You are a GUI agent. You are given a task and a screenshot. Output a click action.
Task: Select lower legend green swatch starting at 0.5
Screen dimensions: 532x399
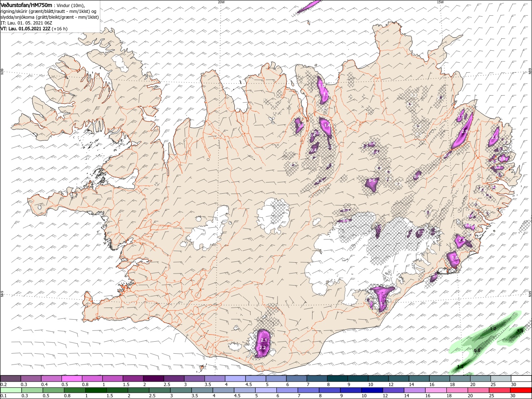(x=53, y=390)
